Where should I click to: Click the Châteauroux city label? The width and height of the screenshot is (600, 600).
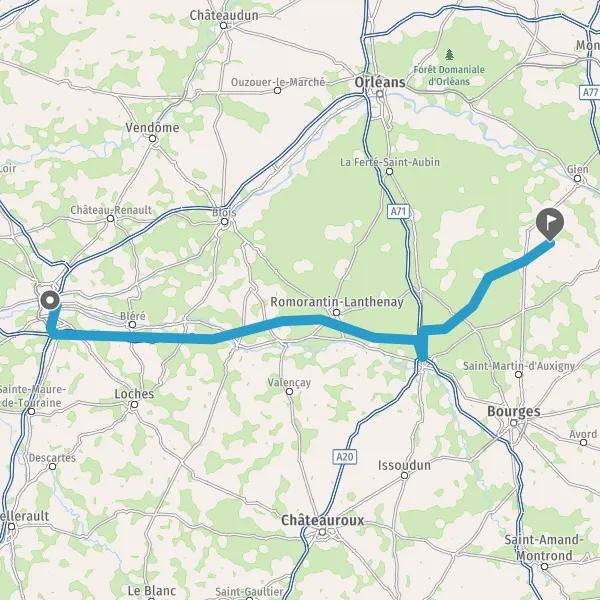[323, 520]
